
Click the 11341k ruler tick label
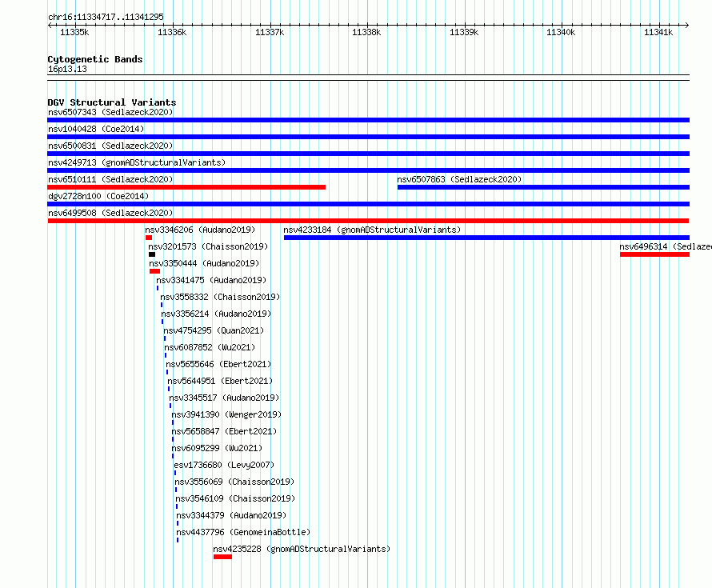[x=658, y=32]
